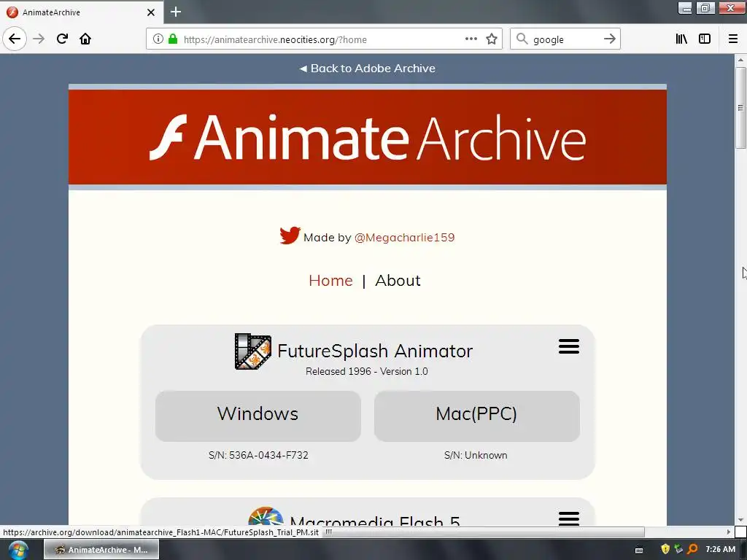Screen dimensions: 747x560
Task: Click the forward navigation arrow
Action: coord(39,39)
